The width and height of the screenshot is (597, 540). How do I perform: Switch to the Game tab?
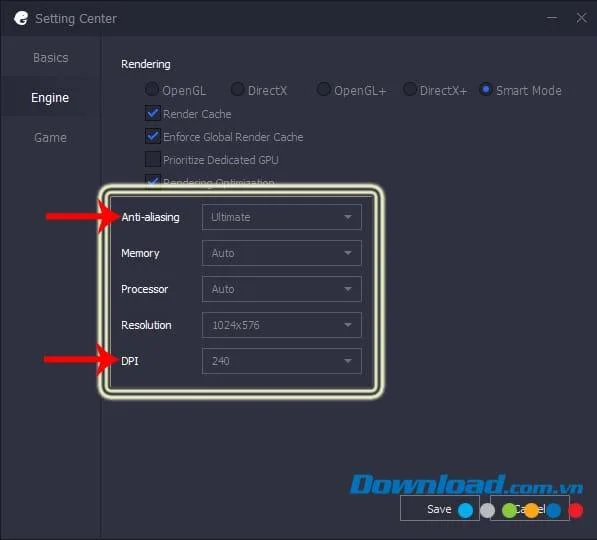point(51,137)
